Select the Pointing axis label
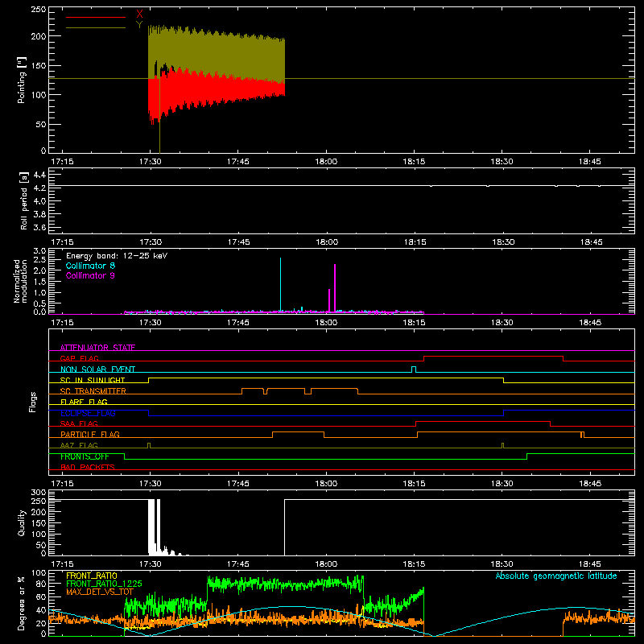The height and width of the screenshot is (644, 644). point(22,80)
